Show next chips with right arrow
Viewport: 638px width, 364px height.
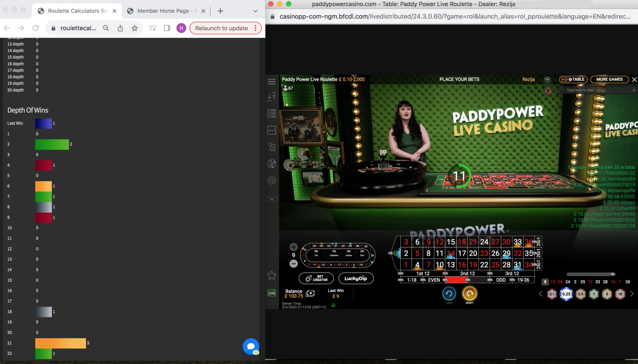click(x=632, y=294)
